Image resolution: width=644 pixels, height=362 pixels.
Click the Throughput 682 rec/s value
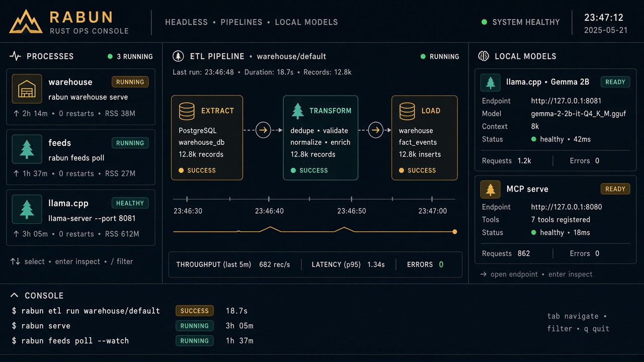click(x=275, y=264)
